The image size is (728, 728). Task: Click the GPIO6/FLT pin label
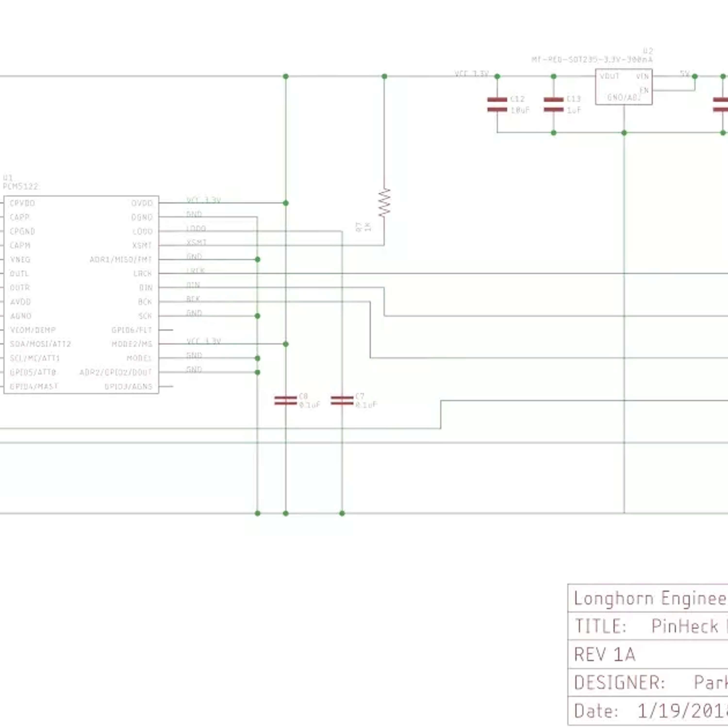[x=132, y=330]
